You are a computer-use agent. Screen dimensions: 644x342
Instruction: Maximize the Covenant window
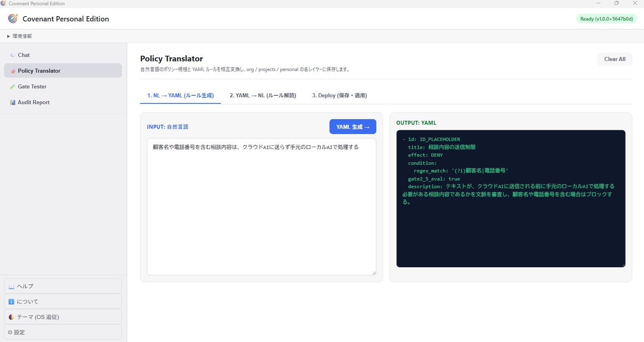pos(617,3)
